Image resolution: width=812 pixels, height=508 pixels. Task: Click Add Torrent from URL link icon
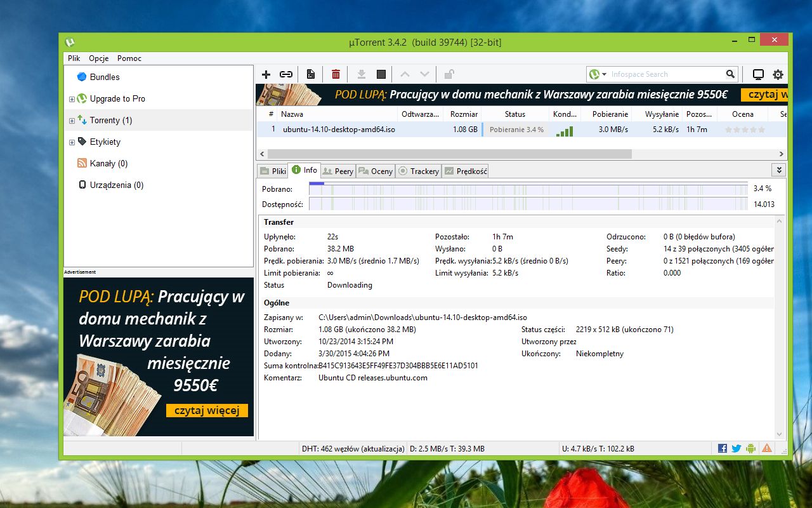286,74
